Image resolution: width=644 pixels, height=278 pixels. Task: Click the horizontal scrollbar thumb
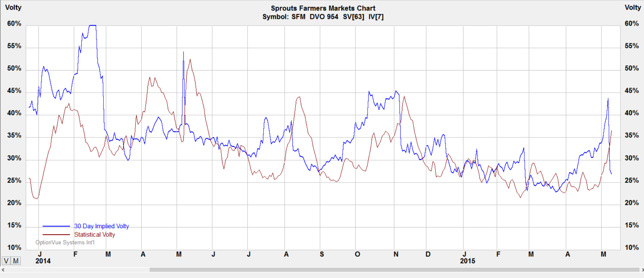point(394,270)
